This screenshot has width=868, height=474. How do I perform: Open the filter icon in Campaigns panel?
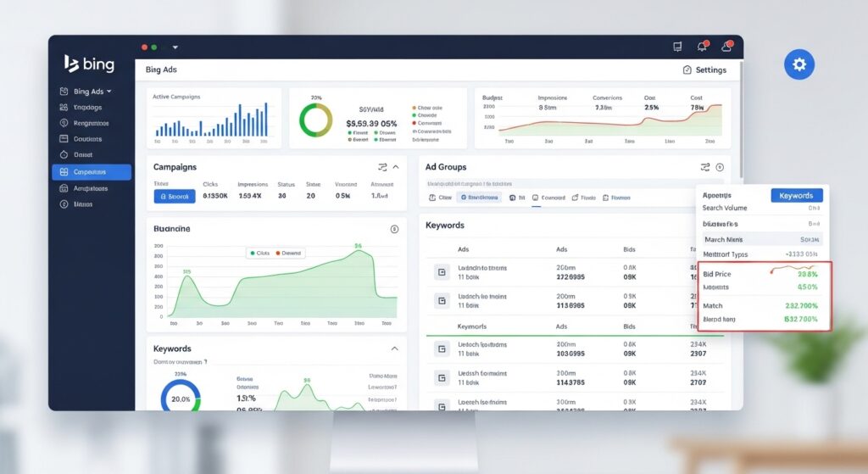[381, 167]
